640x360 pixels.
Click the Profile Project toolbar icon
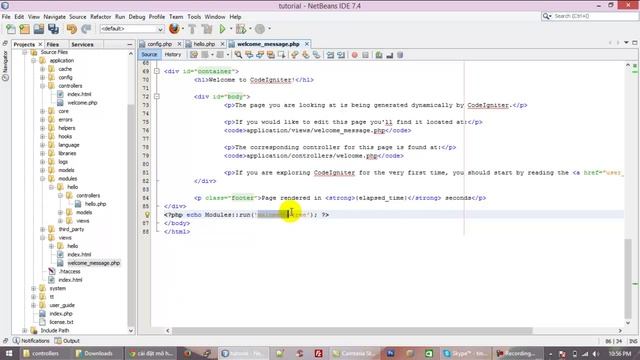click(x=260, y=29)
